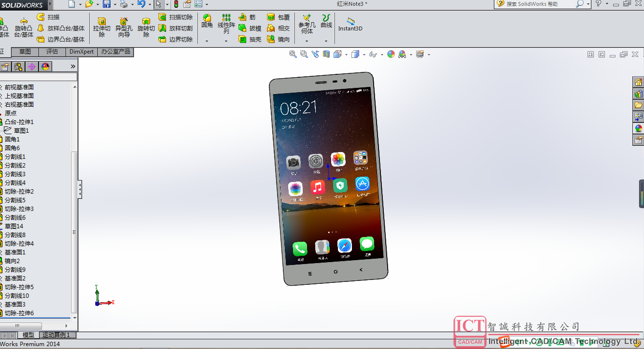Click the 拉伸切除 extruded cut tool

102,28
